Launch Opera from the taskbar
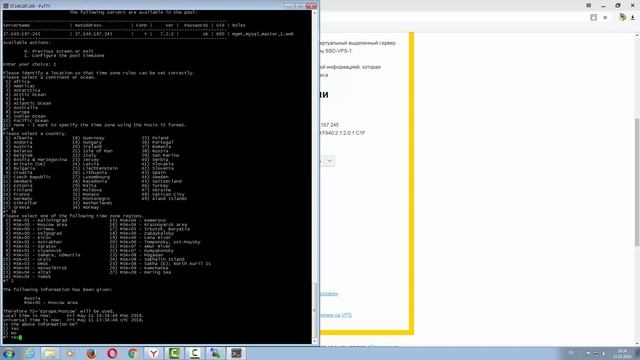 pos(112,353)
